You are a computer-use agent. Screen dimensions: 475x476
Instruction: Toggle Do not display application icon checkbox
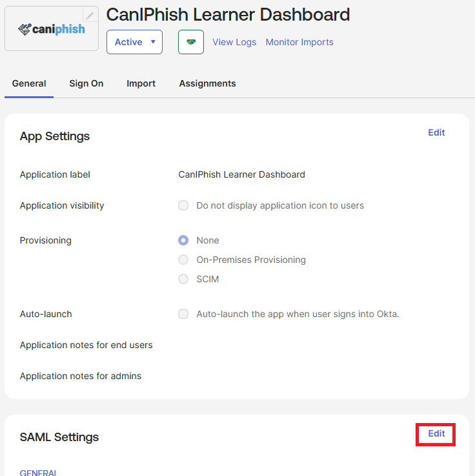coord(183,205)
